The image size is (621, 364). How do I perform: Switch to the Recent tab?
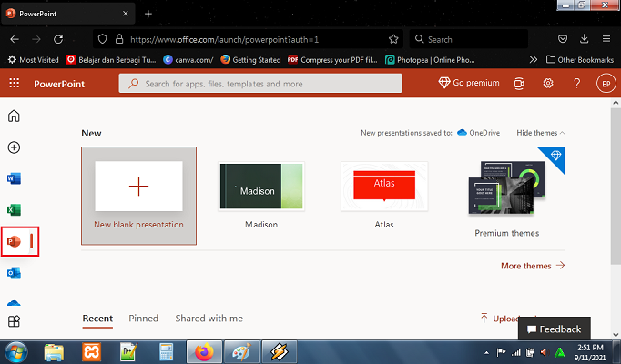(x=97, y=318)
